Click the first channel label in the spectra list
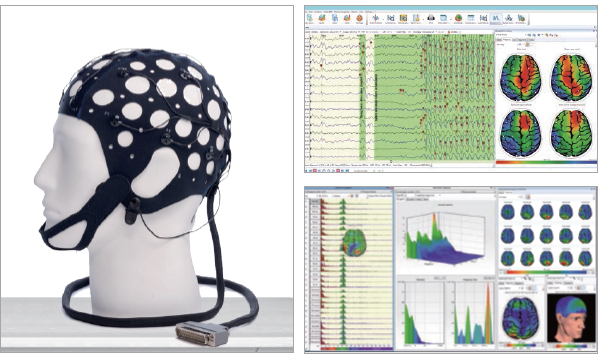 tap(316, 201)
